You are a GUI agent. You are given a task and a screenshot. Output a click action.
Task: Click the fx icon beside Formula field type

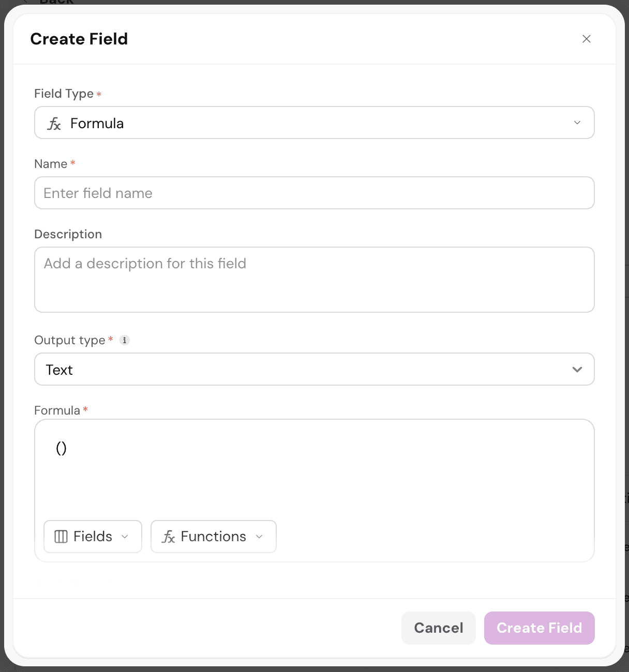point(54,124)
